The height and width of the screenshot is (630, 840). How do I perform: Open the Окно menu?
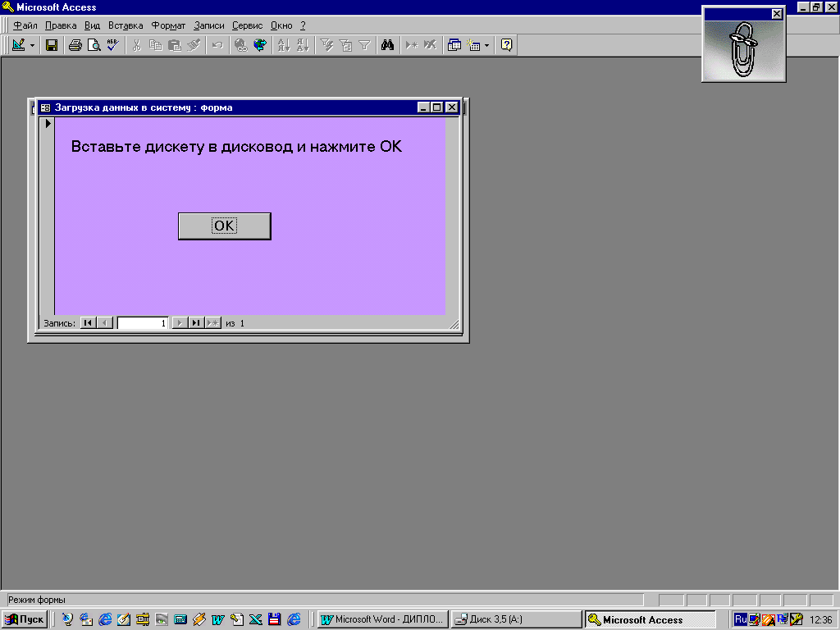coord(281,25)
